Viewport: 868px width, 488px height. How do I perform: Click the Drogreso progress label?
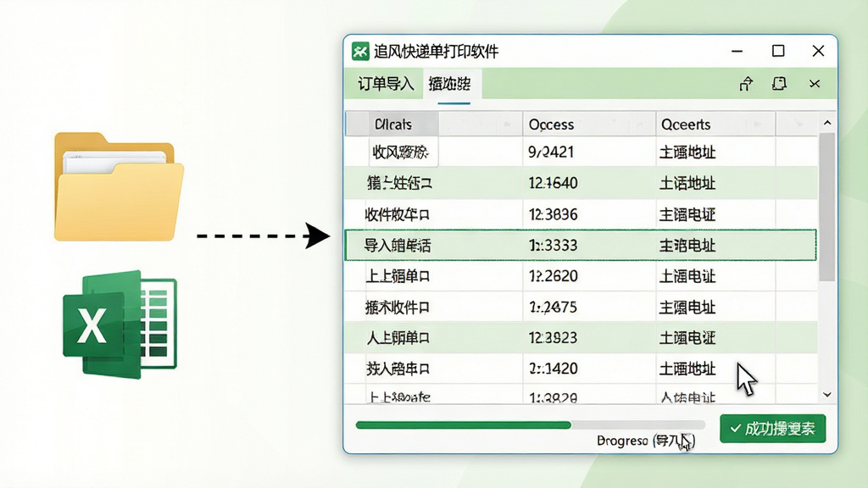click(x=645, y=441)
